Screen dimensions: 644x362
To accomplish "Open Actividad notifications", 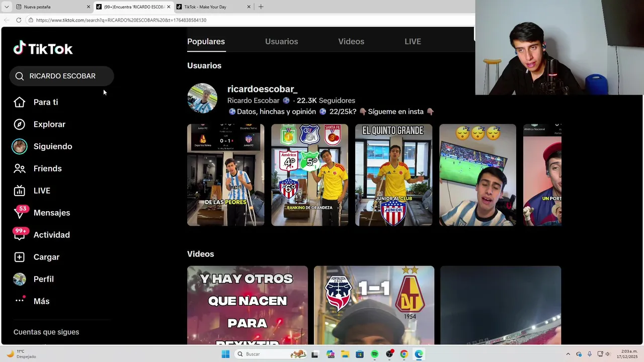I will (52, 235).
